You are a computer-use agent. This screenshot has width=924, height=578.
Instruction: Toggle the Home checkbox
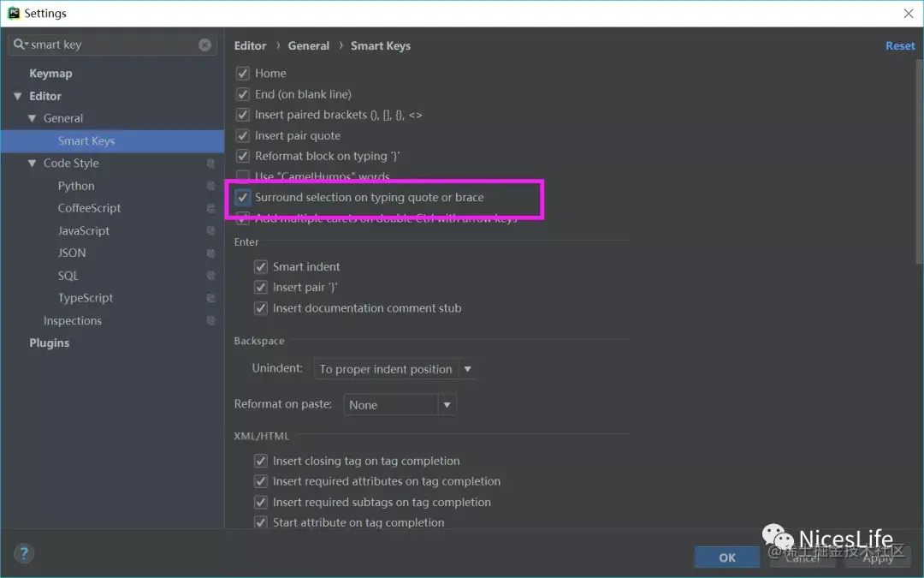click(x=242, y=73)
